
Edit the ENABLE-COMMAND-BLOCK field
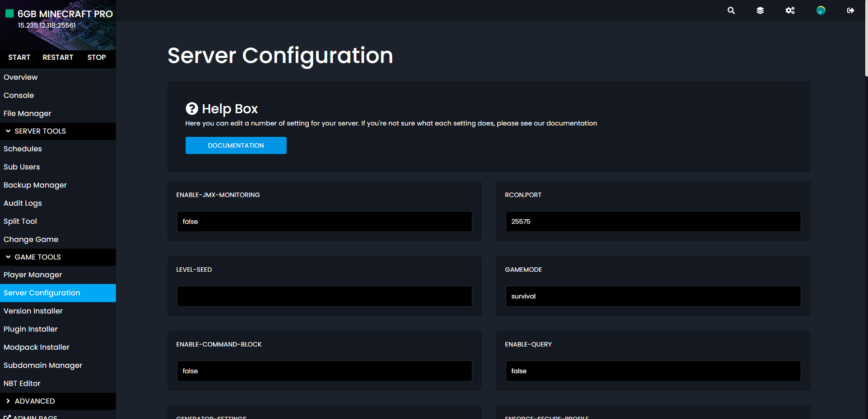[x=324, y=371]
